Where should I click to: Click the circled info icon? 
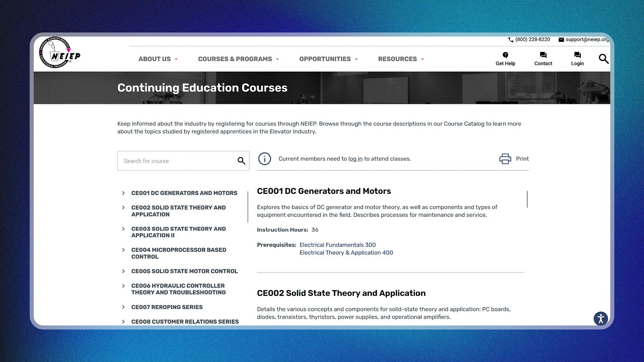pos(264,159)
